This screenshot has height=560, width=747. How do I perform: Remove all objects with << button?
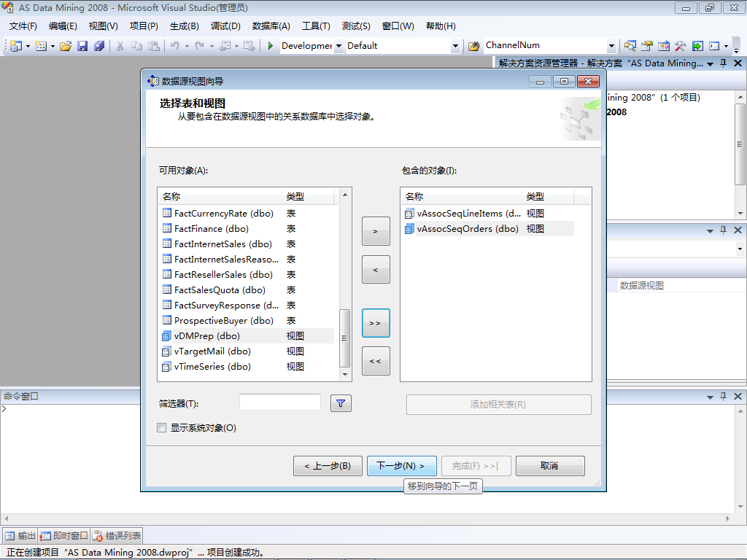click(376, 361)
